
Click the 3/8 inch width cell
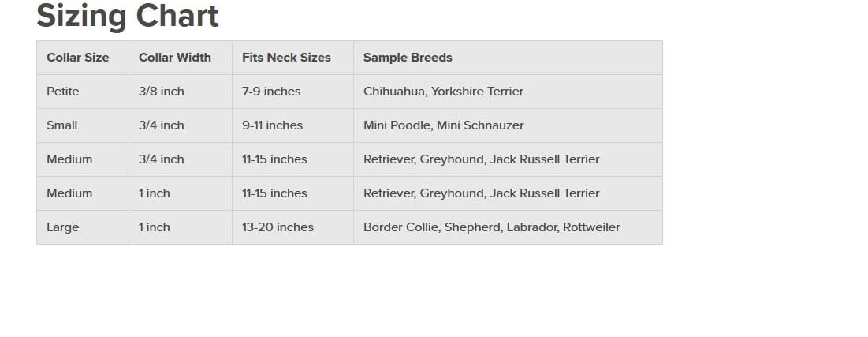[x=162, y=92]
